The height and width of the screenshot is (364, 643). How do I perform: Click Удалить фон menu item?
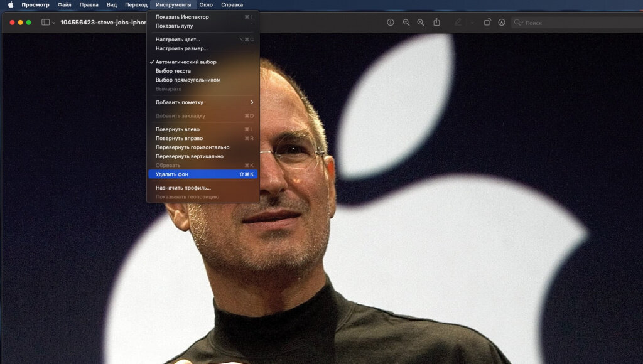click(x=203, y=174)
